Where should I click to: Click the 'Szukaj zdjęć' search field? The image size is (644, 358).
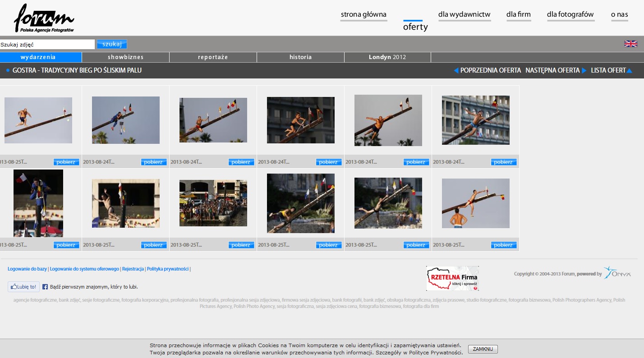47,45
